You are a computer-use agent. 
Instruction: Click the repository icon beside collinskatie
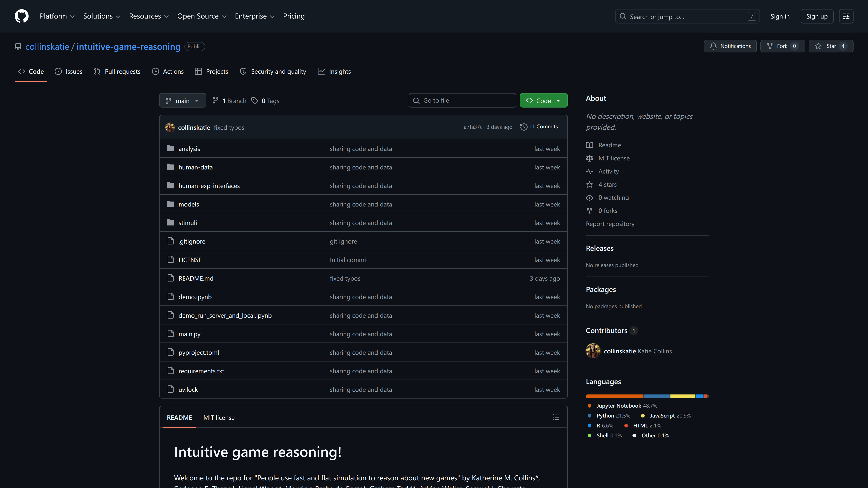18,47
